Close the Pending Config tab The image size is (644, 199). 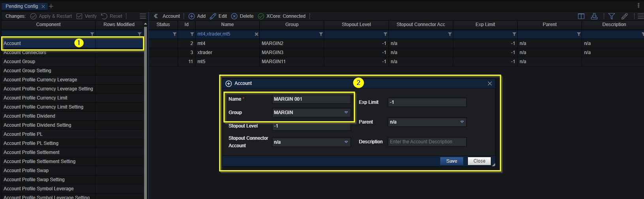click(43, 6)
